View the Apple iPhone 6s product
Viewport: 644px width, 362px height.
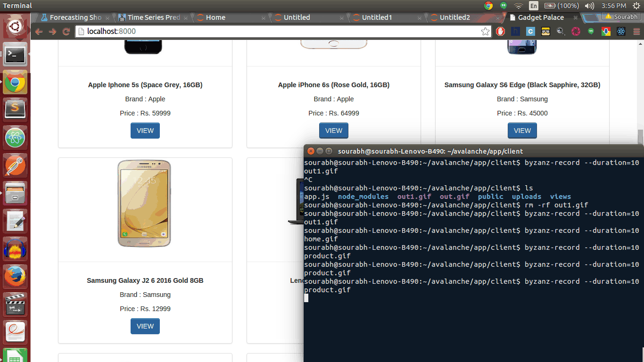(x=334, y=131)
